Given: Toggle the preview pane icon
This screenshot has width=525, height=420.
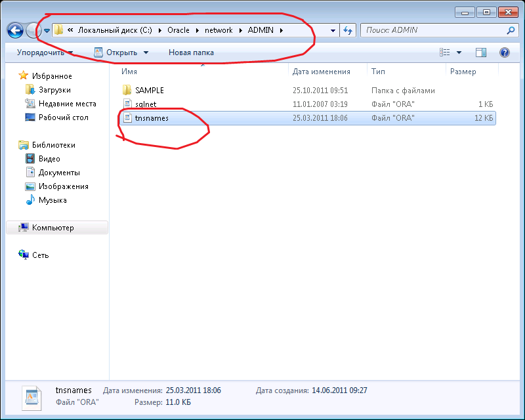Looking at the screenshot, I should point(481,52).
